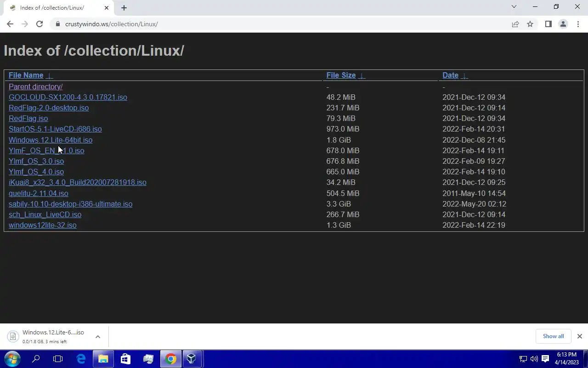Click the download file type icon
The image size is (588, 368).
(13, 337)
